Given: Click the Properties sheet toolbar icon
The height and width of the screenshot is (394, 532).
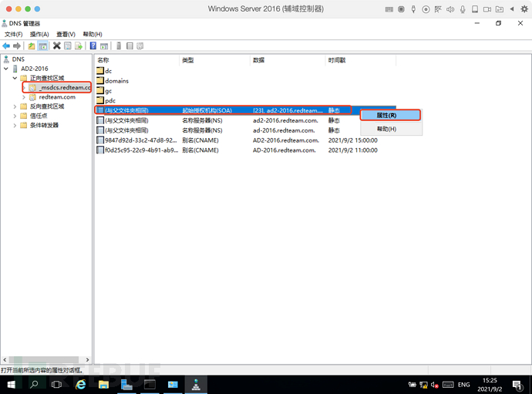Looking at the screenshot, I should (68, 45).
